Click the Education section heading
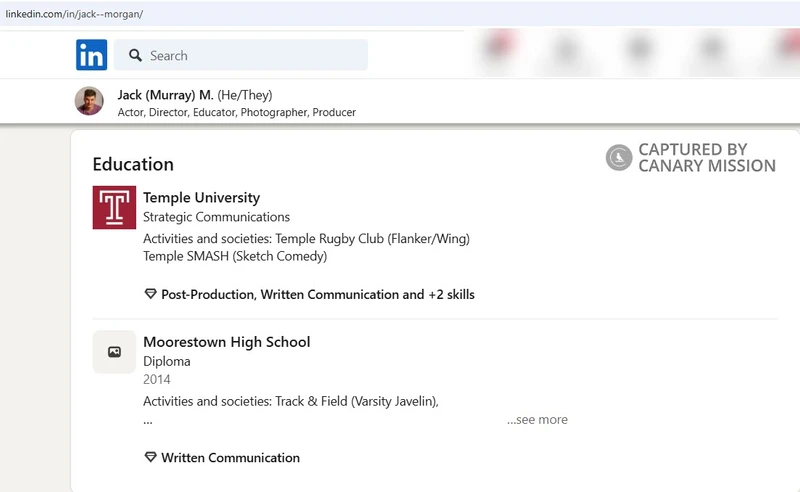 click(133, 164)
